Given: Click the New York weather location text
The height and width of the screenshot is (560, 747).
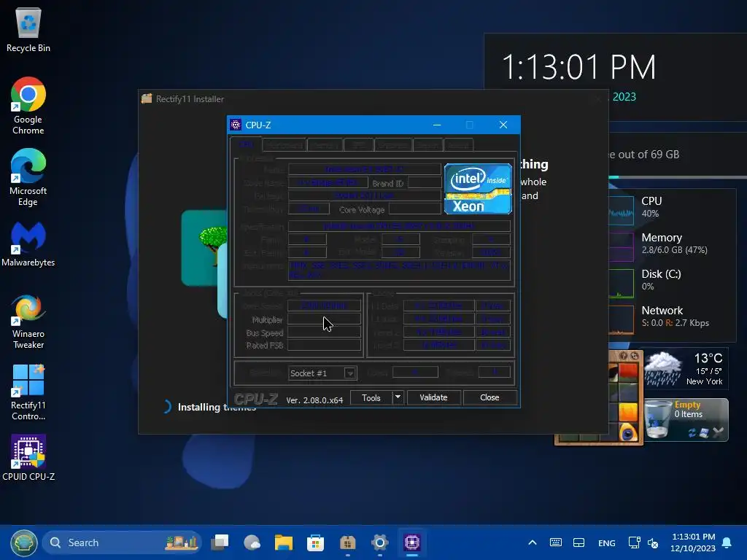Looking at the screenshot, I should click(x=704, y=381).
